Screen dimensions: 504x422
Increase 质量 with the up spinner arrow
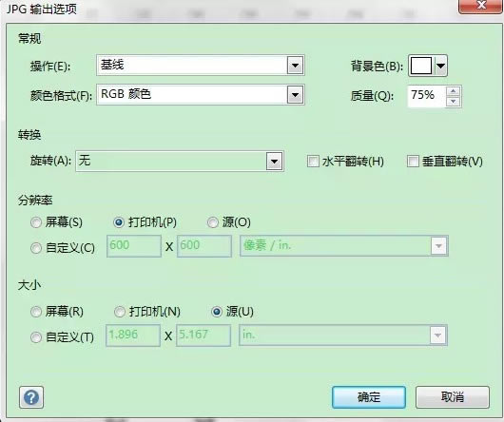click(x=454, y=91)
